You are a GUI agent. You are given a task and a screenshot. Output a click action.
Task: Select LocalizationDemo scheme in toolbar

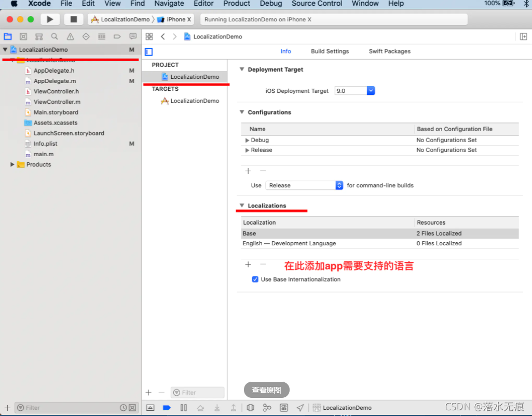click(x=120, y=19)
